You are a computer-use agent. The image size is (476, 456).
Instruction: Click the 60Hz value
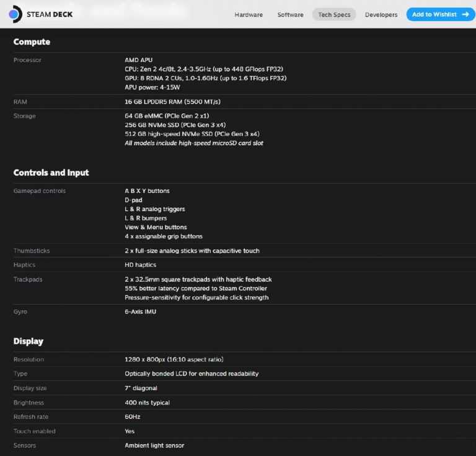pos(133,417)
